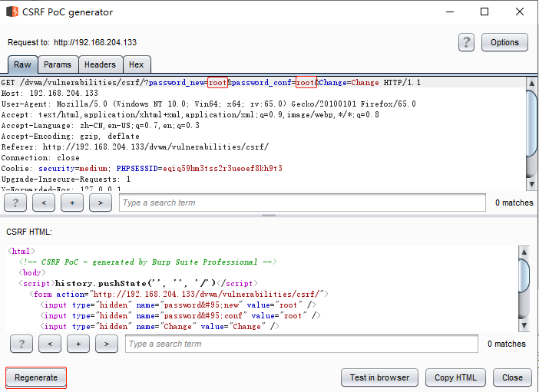The image size is (539, 392).
Task: Click the PHPSESSID cookie value
Action: point(223,168)
